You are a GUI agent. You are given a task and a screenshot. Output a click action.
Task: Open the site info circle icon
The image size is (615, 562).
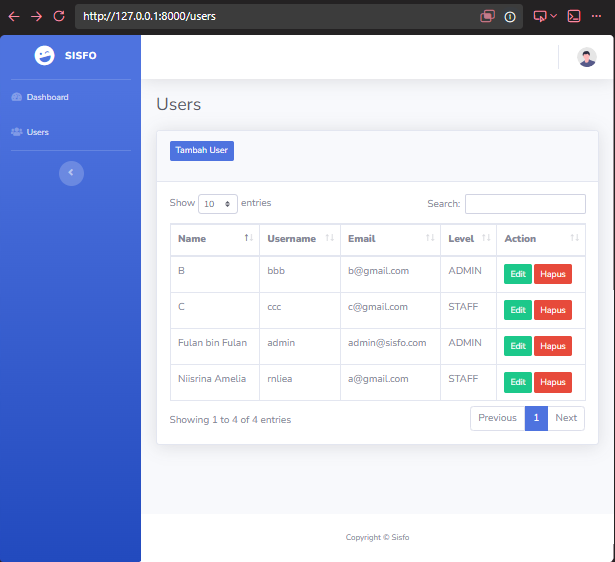click(x=510, y=17)
